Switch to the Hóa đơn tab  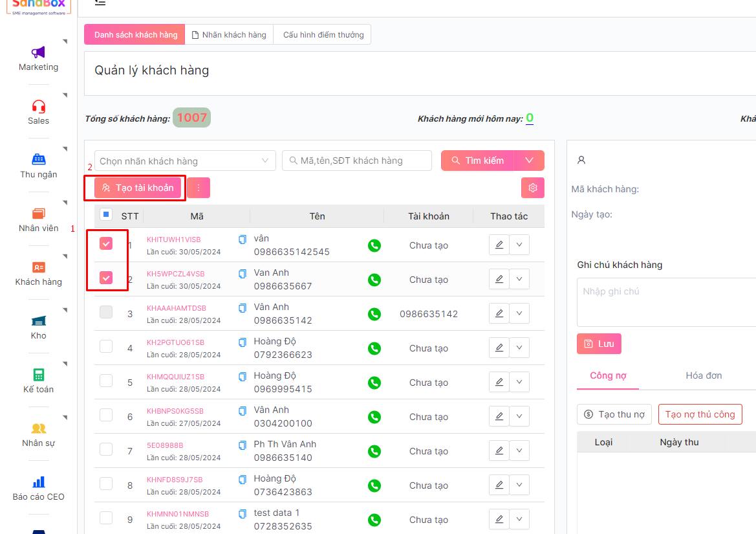(704, 375)
